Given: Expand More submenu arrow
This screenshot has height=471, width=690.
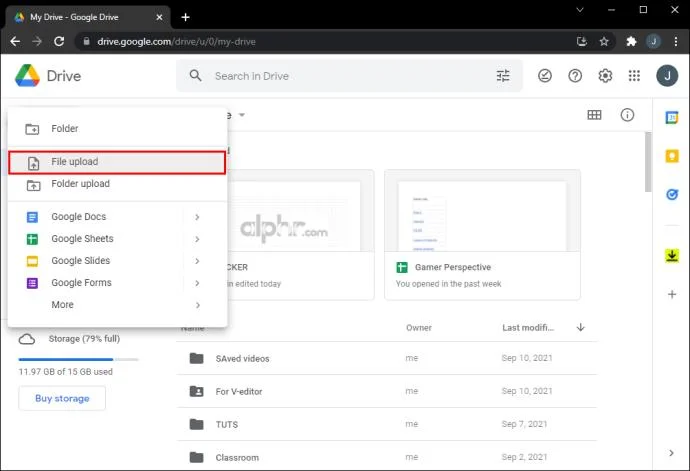Looking at the screenshot, I should tap(198, 305).
